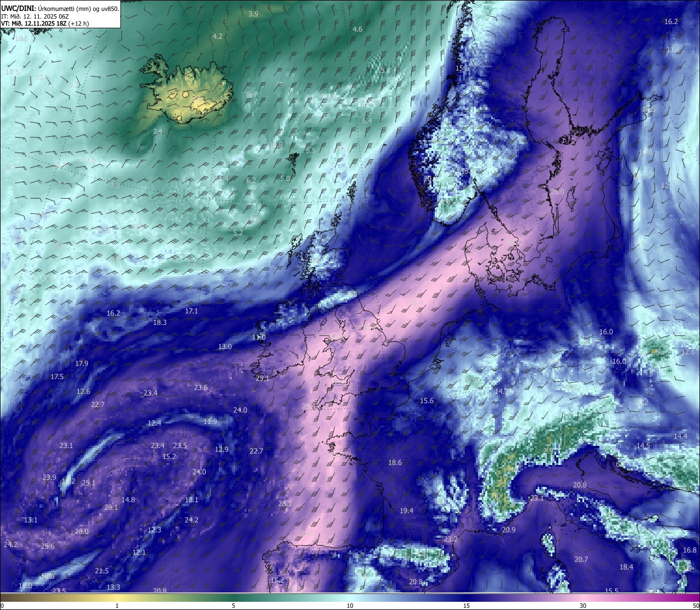Click the 17.5 value on the map
The width and height of the screenshot is (700, 610).
tap(57, 376)
